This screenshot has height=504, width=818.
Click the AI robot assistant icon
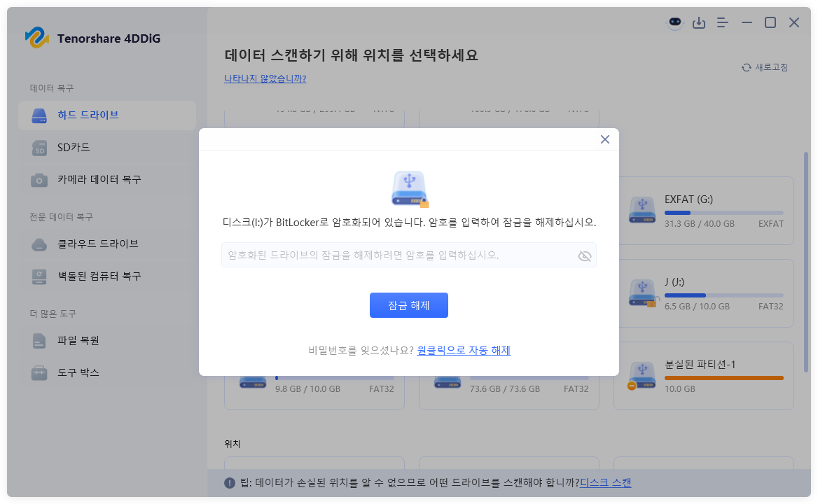pos(674,22)
